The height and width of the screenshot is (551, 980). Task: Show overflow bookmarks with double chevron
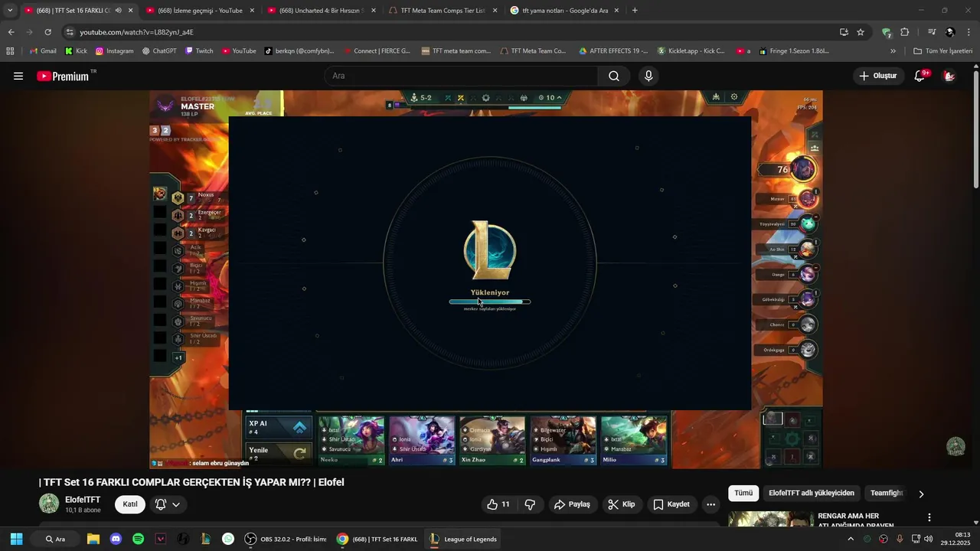(x=893, y=51)
